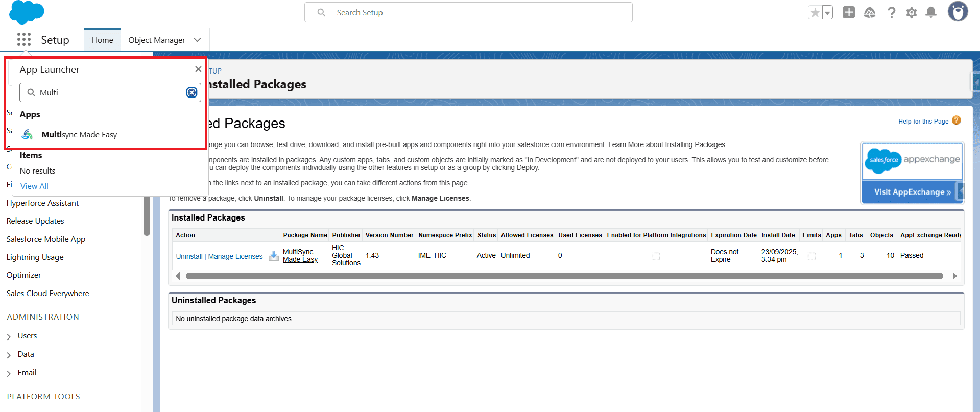Image resolution: width=980 pixels, height=412 pixels.
Task: Open the Favorites list dropdown arrow
Action: (827, 13)
